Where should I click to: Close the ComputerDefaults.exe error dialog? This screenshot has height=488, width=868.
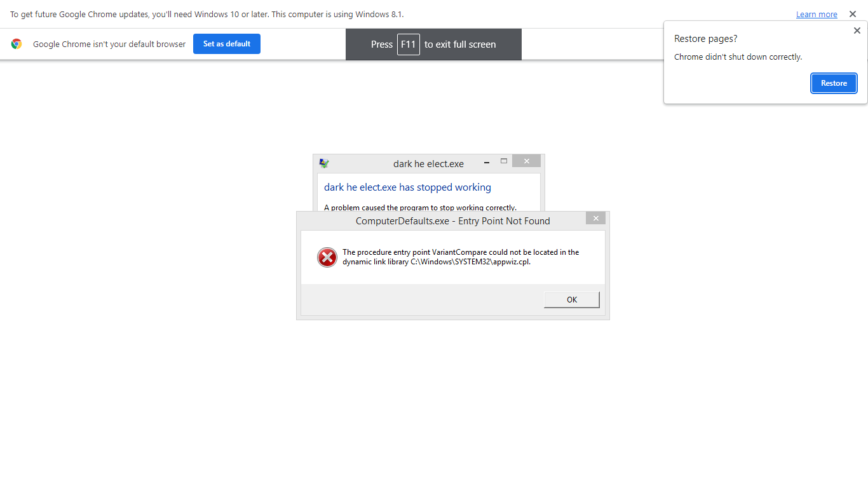click(595, 219)
